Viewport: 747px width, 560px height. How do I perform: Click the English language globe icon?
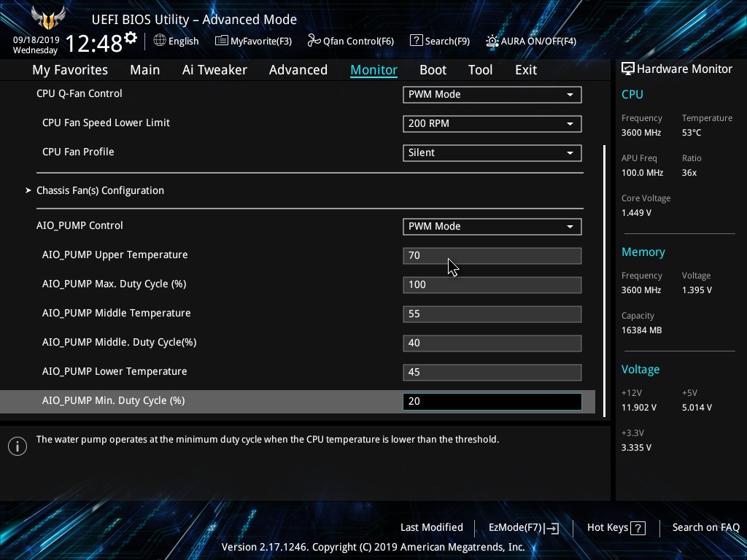[x=159, y=42]
